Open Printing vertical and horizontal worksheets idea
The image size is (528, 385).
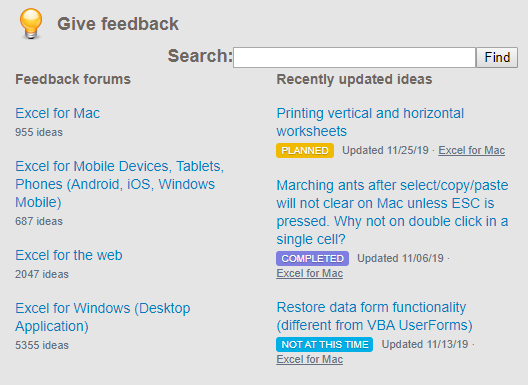[x=370, y=122]
